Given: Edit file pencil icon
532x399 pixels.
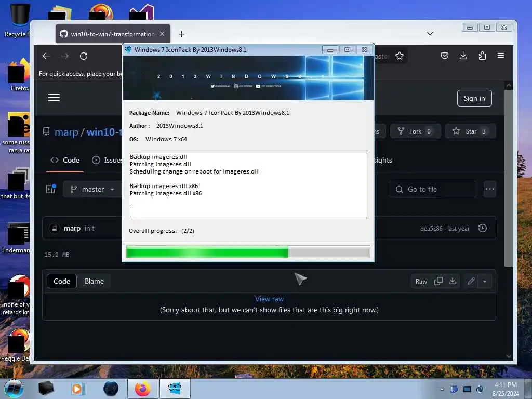Looking at the screenshot, I should tap(471, 281).
